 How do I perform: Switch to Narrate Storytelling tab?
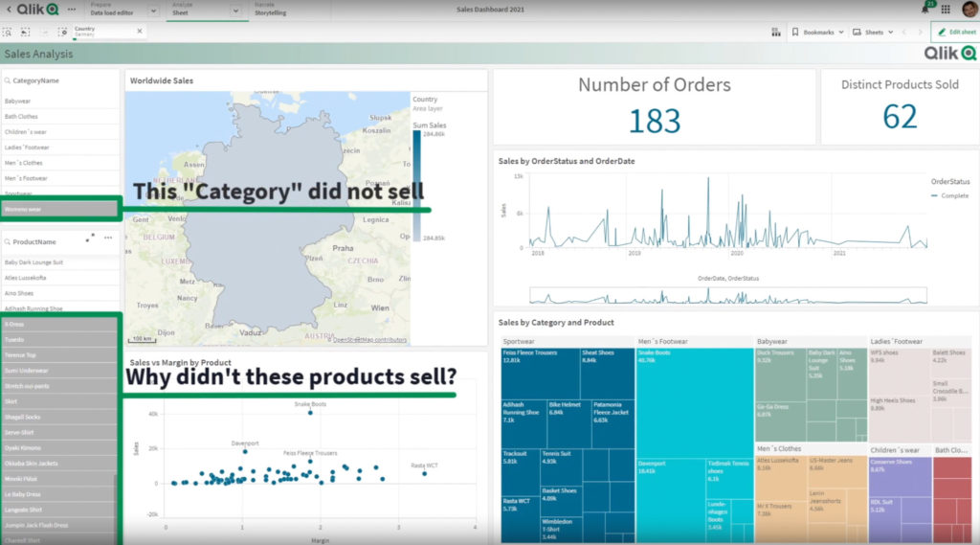click(271, 9)
